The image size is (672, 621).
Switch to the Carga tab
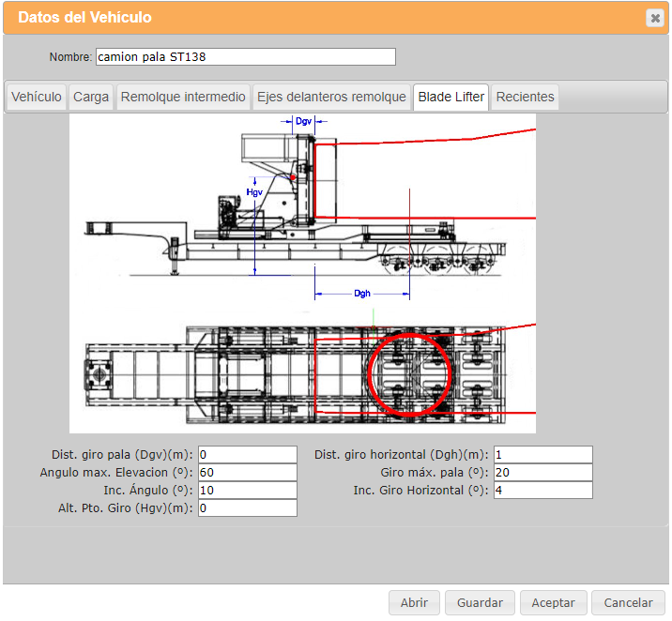[91, 97]
